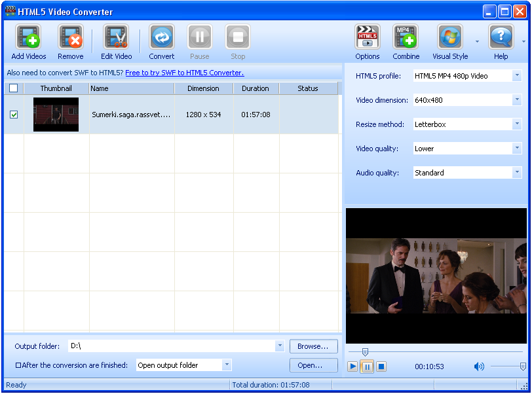Open the Visual Style icon
532x394 pixels.
click(x=450, y=37)
